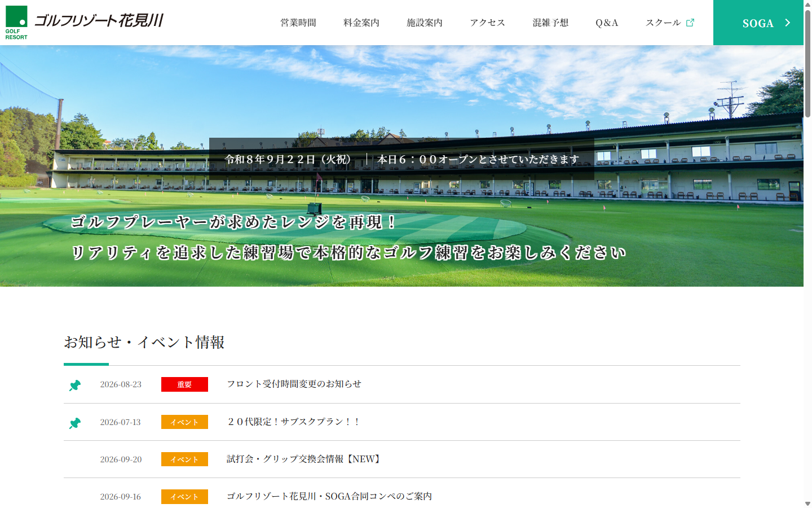Viewport: 812px width, 508px height.
Task: View the 混雑予想 page
Action: pyautogui.click(x=551, y=23)
